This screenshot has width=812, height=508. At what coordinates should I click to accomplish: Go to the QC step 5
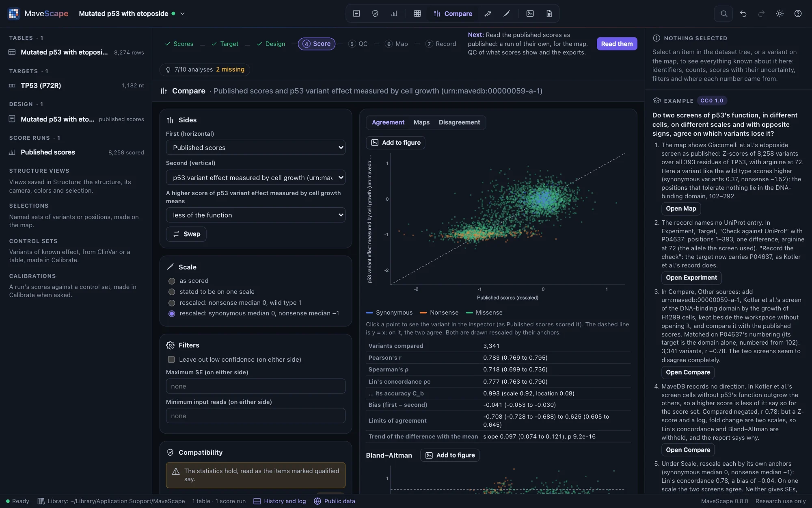click(358, 44)
